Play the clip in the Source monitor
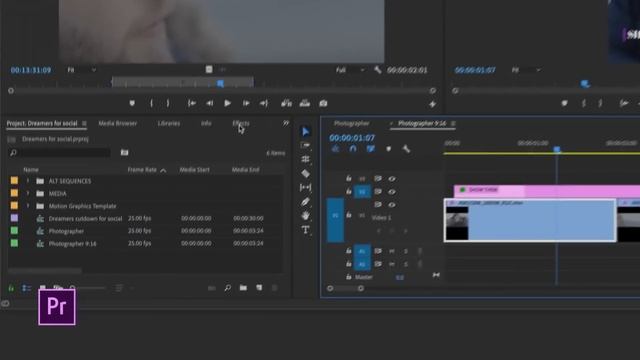Image resolution: width=640 pixels, height=360 pixels. [x=227, y=104]
